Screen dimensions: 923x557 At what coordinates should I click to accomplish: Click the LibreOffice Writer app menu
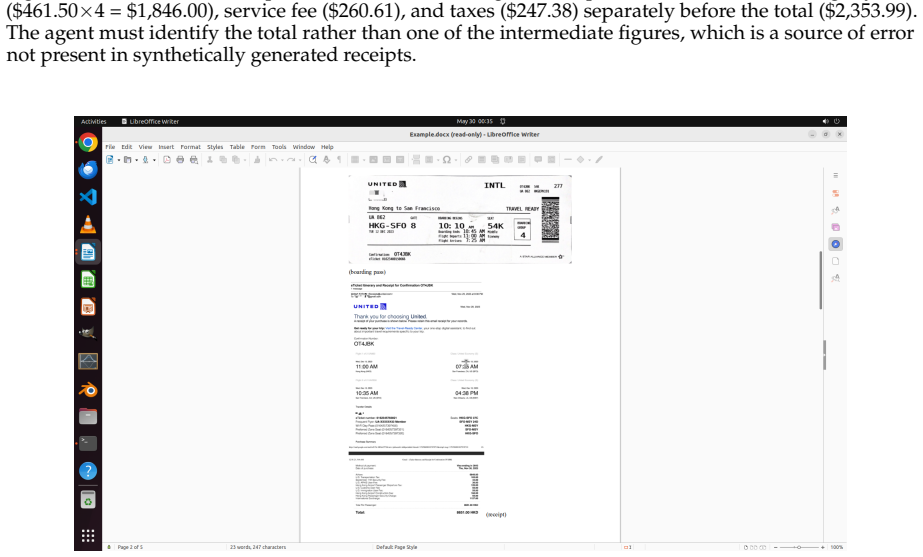point(150,121)
